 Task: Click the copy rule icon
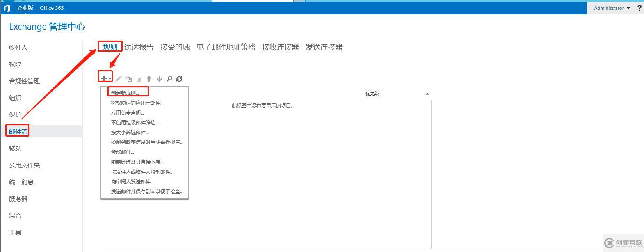click(x=128, y=79)
